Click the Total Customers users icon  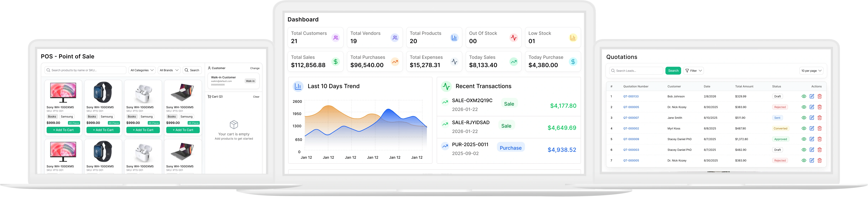click(x=336, y=38)
